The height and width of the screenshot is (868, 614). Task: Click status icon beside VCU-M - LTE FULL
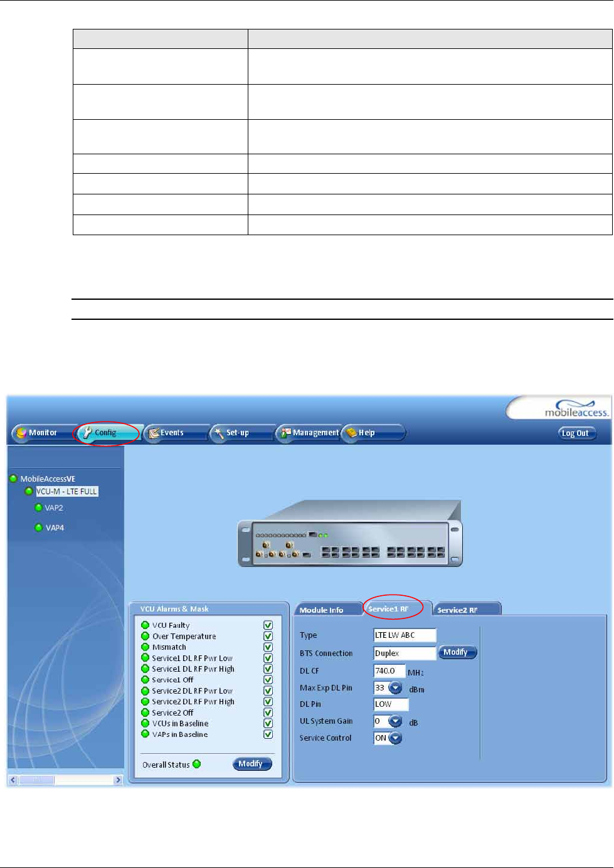28,492
